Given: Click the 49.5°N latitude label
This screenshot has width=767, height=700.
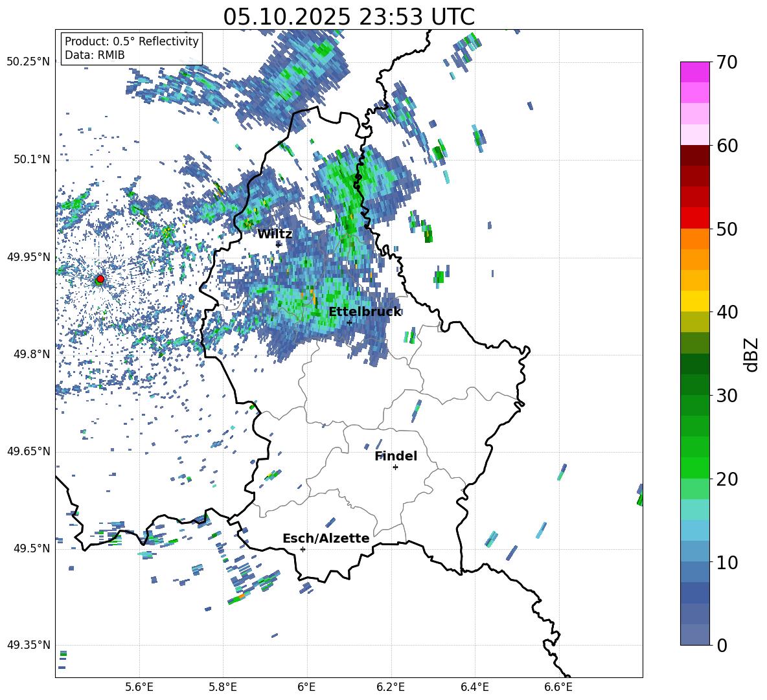Looking at the screenshot, I should [x=32, y=548].
